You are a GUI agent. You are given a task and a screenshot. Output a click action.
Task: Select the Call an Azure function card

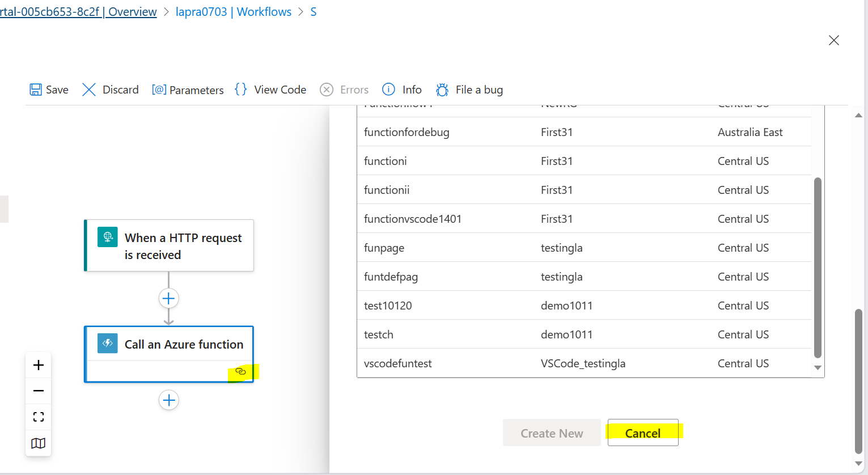pyautogui.click(x=168, y=344)
